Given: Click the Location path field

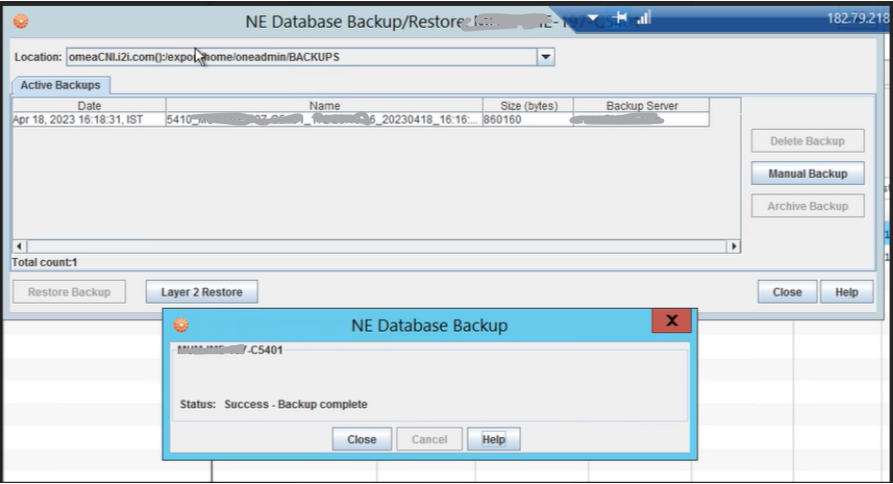Looking at the screenshot, I should coord(302,57).
